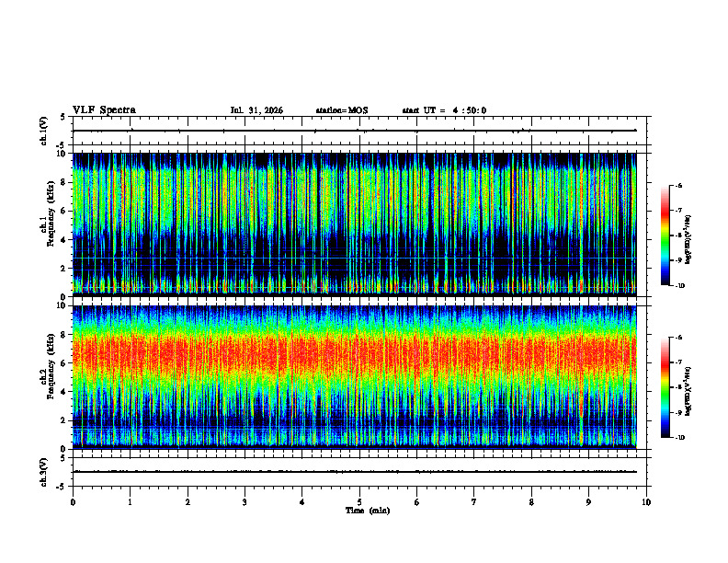Click the "8" tick on ch.2 frequency axis
Viewport: 728px width, 563px height.
[x=64, y=335]
